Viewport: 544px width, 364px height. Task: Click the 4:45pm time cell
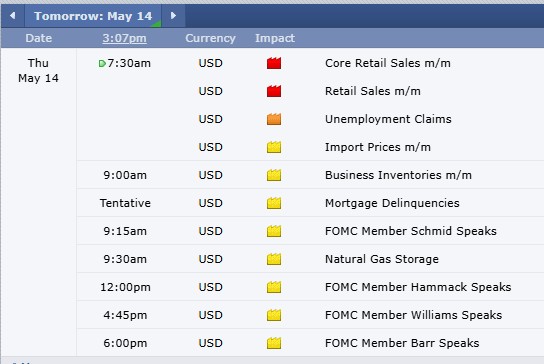coord(125,315)
